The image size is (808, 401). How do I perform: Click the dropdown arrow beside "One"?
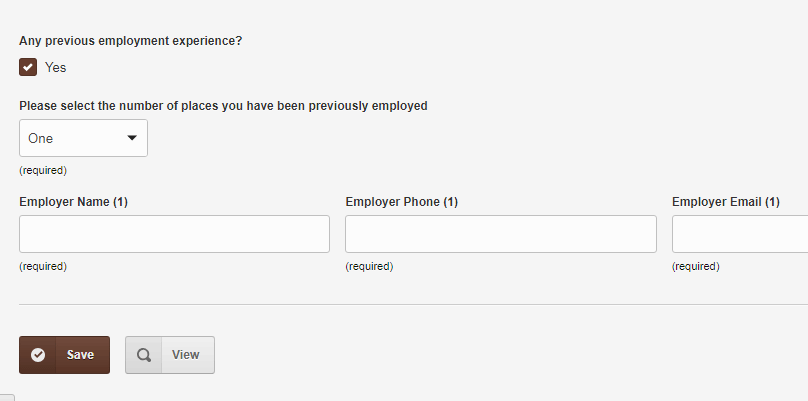[x=132, y=138]
